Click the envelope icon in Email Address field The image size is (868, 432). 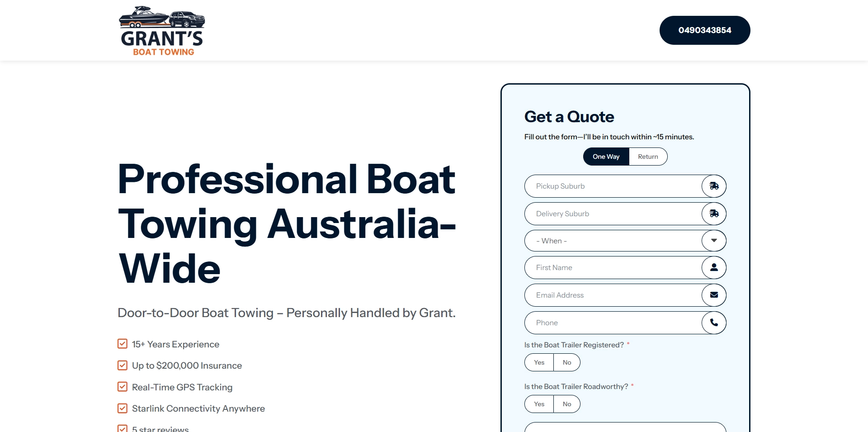pos(713,295)
